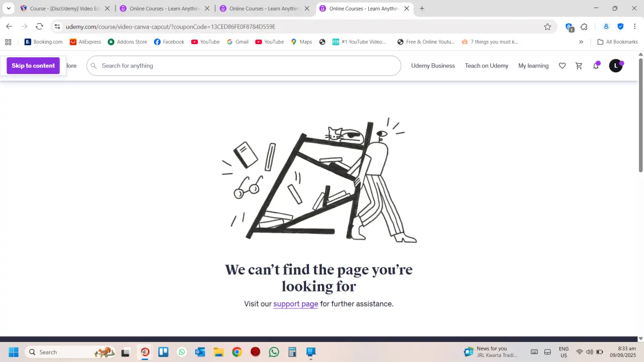
Task: Select the active Online Courses tab
Action: pos(364,9)
